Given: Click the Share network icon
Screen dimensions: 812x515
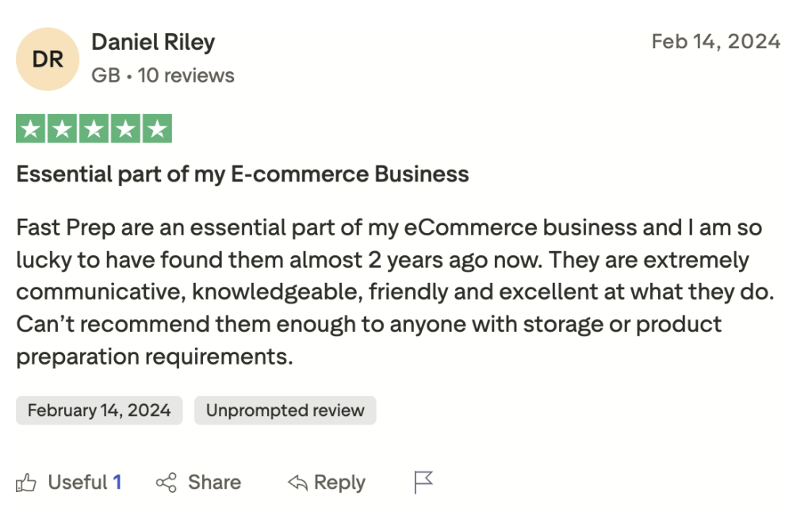Looking at the screenshot, I should (x=166, y=483).
